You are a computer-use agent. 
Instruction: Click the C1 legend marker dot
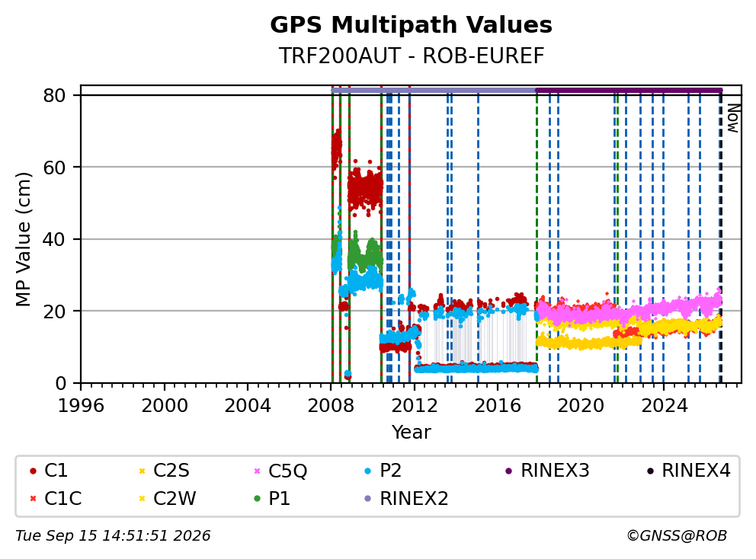pos(33,471)
